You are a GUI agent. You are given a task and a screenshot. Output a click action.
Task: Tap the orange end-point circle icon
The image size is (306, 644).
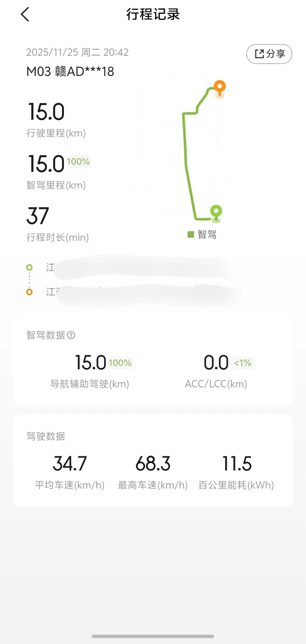tap(29, 292)
